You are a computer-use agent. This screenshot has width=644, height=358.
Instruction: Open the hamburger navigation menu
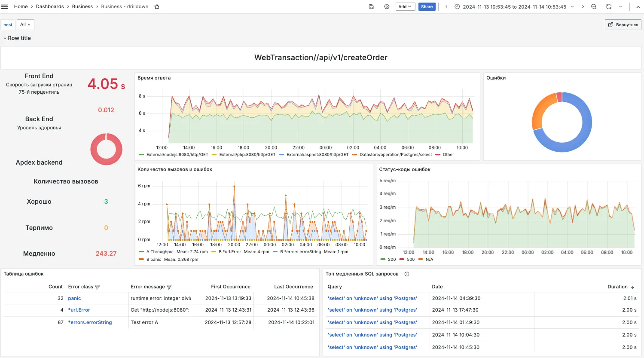5,6
